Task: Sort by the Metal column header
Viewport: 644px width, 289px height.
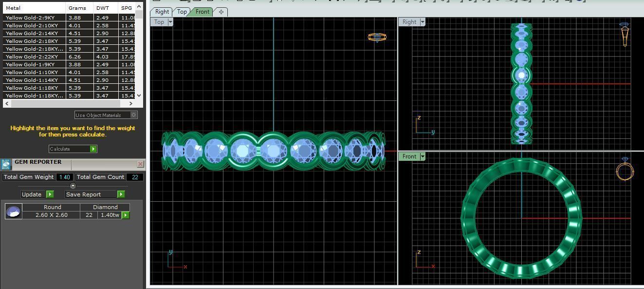Action: pos(34,8)
